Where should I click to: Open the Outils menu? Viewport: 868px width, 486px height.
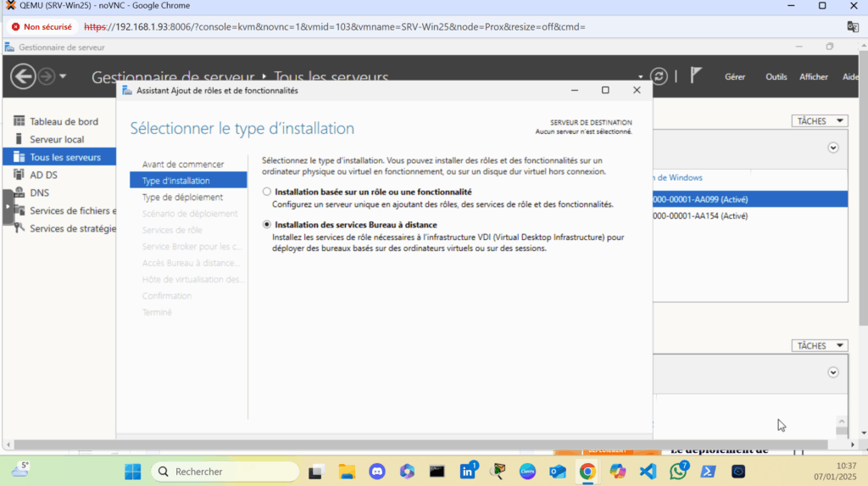pyautogui.click(x=776, y=77)
